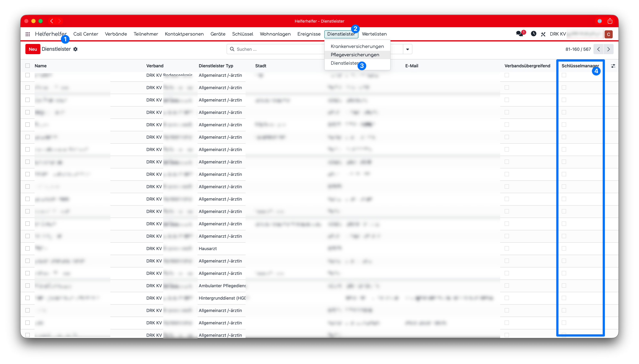
Task: Click the Neu button
Action: (x=33, y=49)
